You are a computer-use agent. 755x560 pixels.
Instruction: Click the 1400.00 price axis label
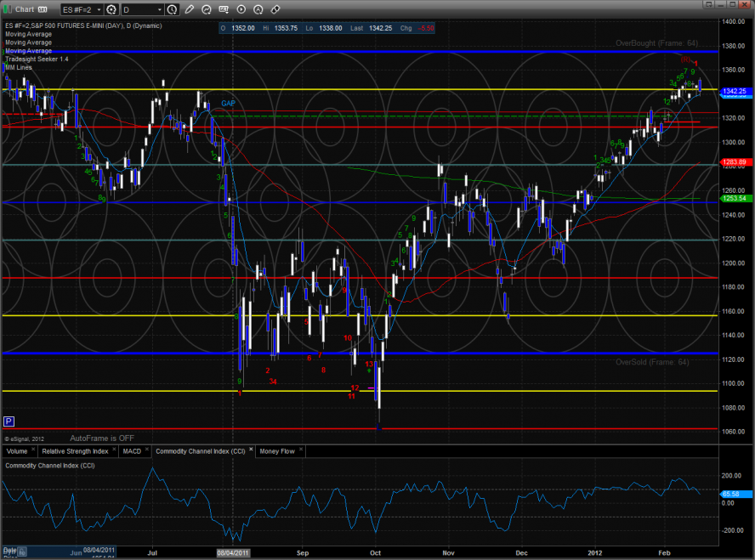(734, 21)
